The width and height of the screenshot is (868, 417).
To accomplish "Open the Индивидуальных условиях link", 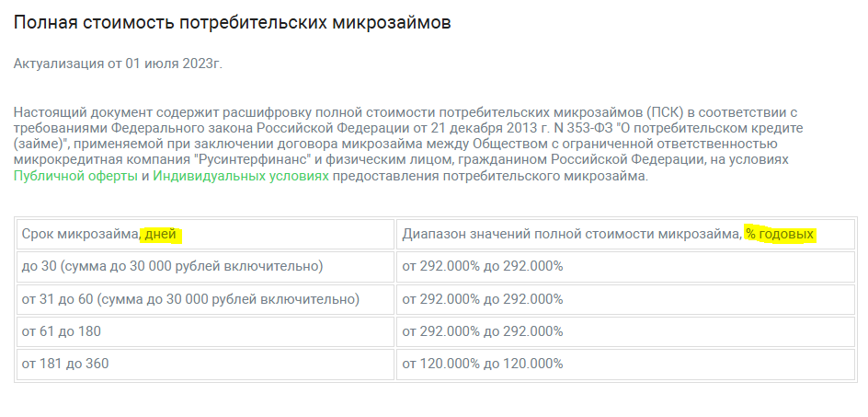I will [x=241, y=177].
